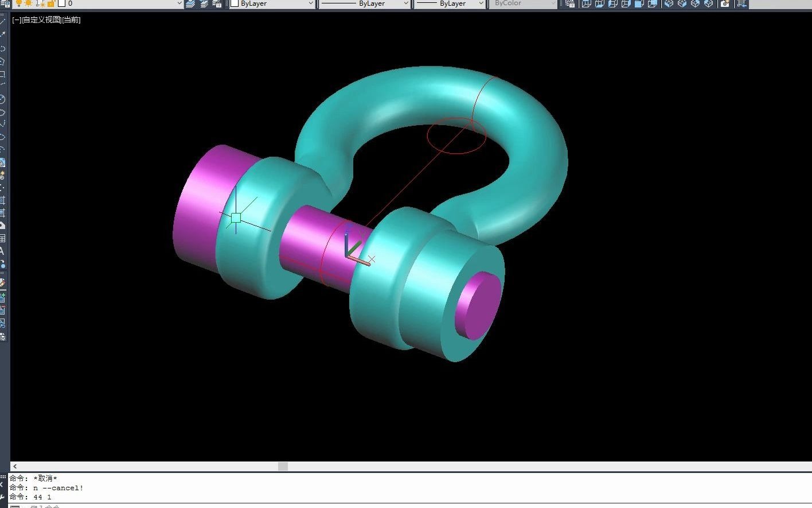Select the Line draw tool
The image size is (812, 508).
3,23
